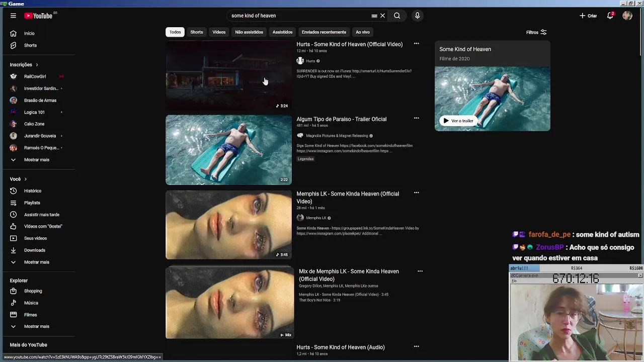Open options for Algum Tipo de Paraíso
Viewport: 644px width, 362px height.
point(416,118)
